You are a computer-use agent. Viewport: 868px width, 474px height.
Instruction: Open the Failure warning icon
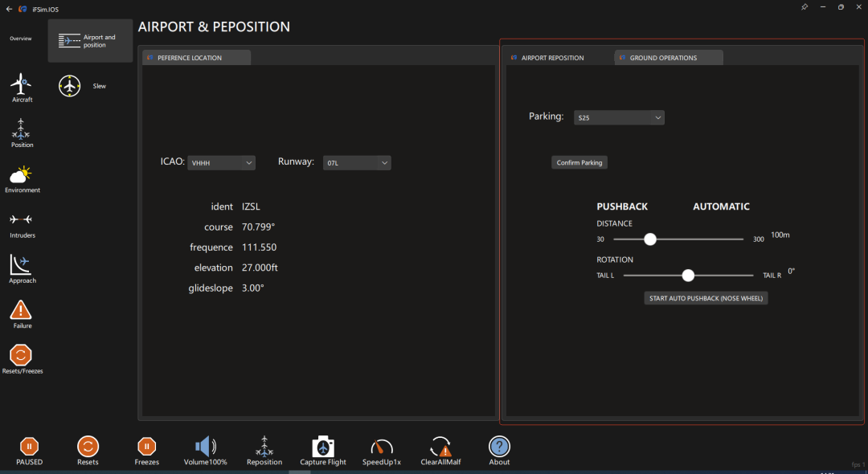[x=22, y=310]
